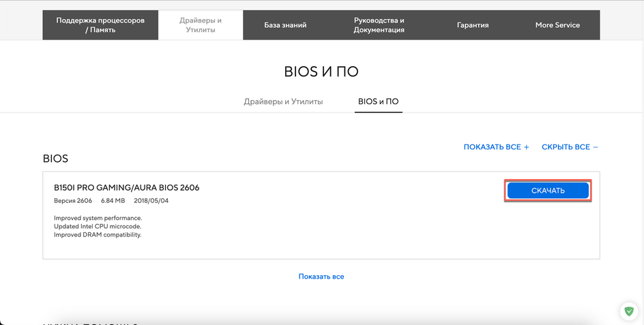Click the B150I PRO GAMING/AURA BIOS 2606 title
The image size is (644, 325).
click(126, 187)
